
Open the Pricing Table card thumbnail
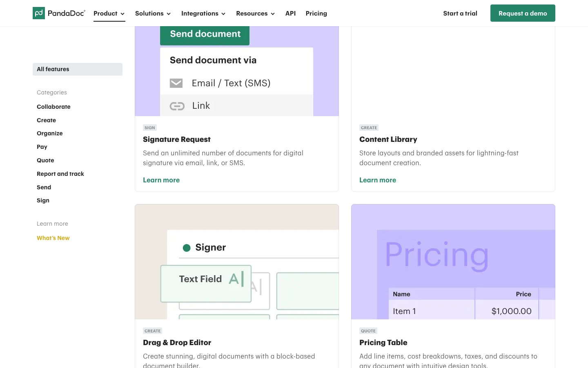(453, 262)
